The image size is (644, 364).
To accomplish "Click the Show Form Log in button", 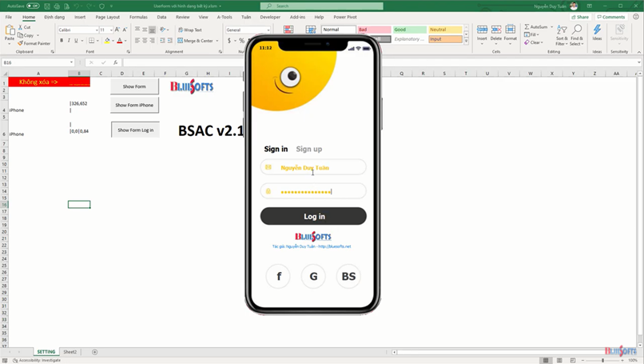I will (x=136, y=130).
